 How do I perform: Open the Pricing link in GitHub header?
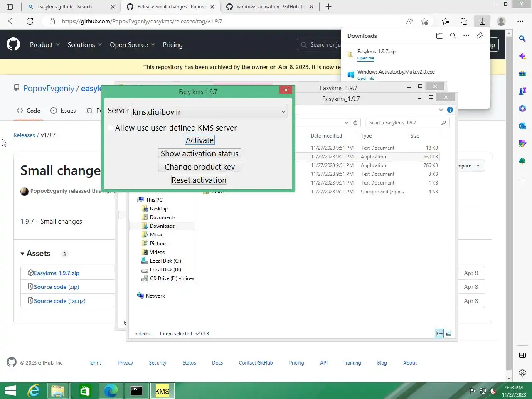[172, 45]
